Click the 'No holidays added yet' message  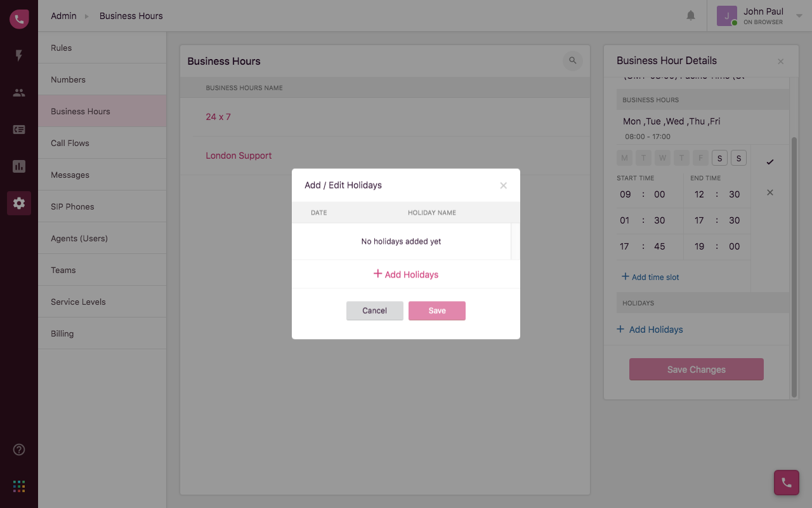click(x=401, y=241)
